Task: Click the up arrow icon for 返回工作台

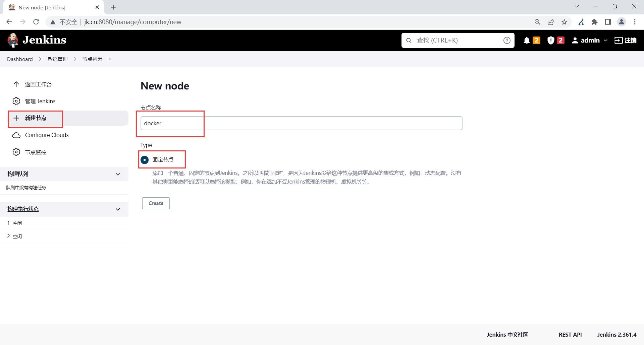Action: (x=16, y=84)
